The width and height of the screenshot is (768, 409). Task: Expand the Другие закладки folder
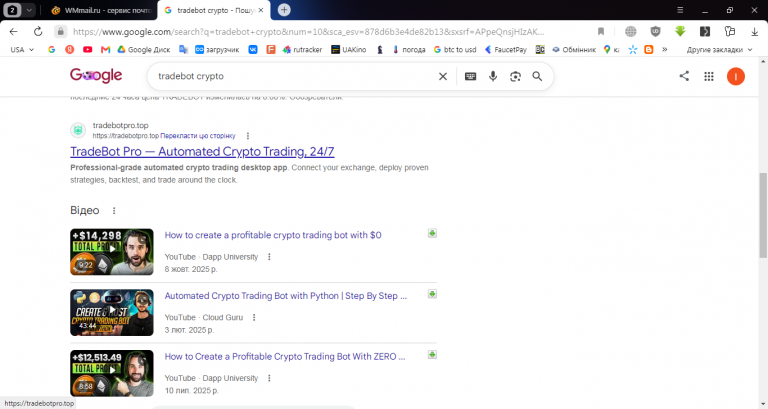click(719, 49)
